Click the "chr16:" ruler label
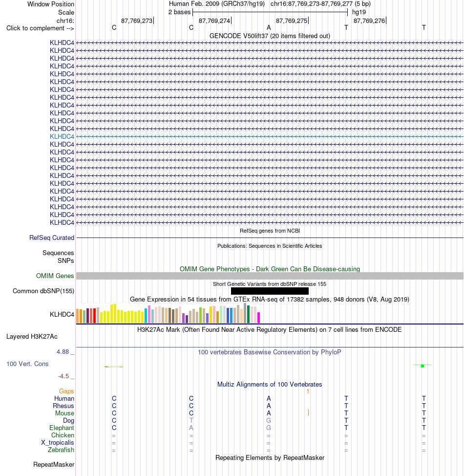This screenshot has width=464, height=476. [65, 21]
